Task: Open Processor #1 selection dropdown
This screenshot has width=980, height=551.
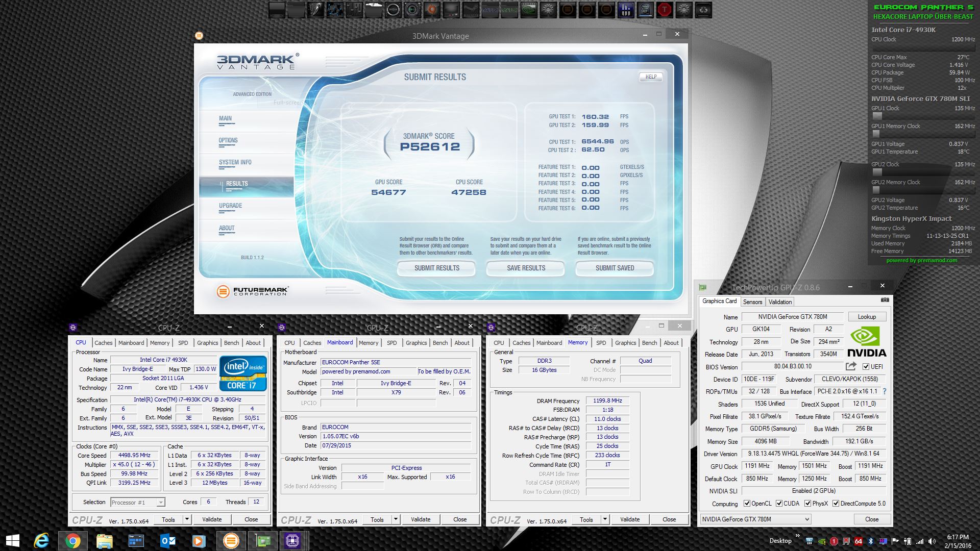Action: point(138,502)
